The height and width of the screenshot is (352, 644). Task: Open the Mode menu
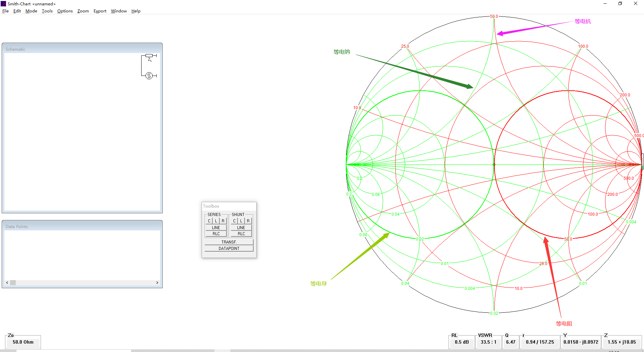[31, 11]
